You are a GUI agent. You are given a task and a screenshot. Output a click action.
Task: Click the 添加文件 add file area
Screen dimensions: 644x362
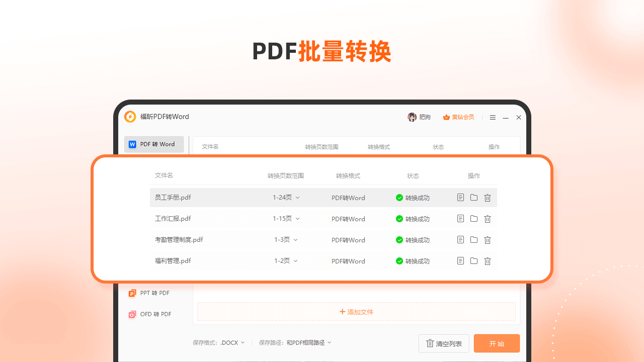click(356, 312)
